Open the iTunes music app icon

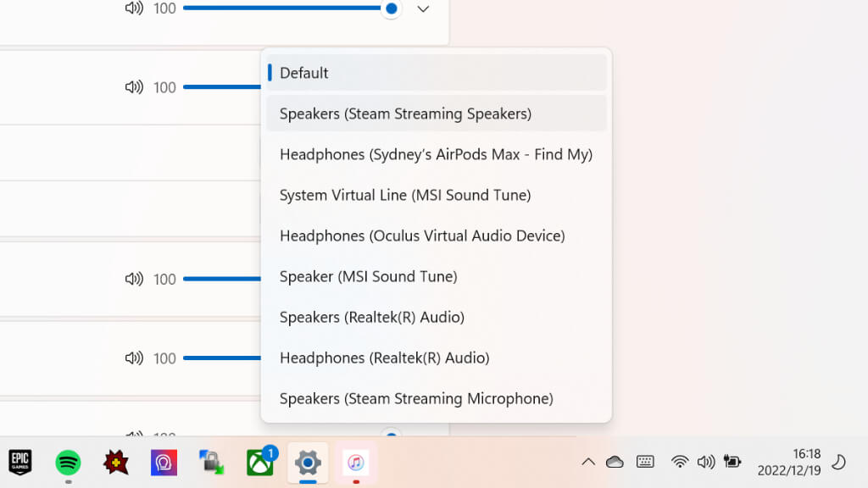click(x=355, y=463)
